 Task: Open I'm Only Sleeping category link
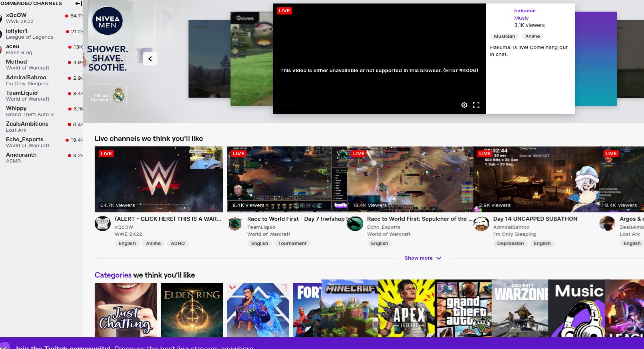(514, 234)
